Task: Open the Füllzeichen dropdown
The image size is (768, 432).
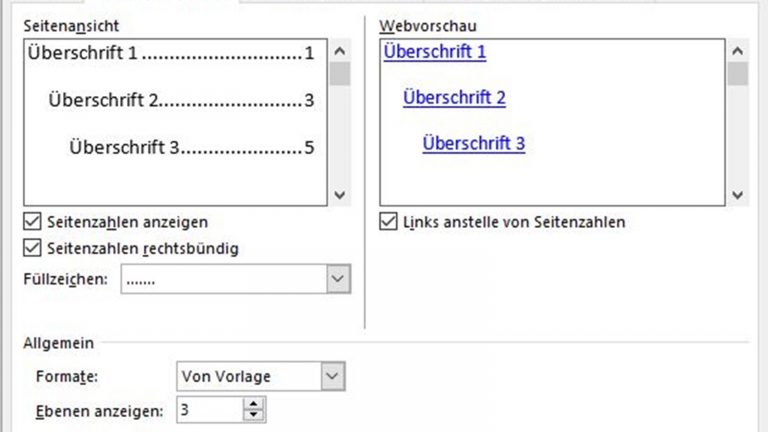Action: [x=339, y=280]
